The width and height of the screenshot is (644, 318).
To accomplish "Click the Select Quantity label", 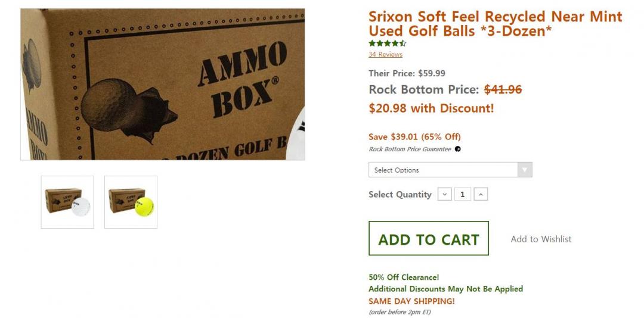I will (x=400, y=195).
